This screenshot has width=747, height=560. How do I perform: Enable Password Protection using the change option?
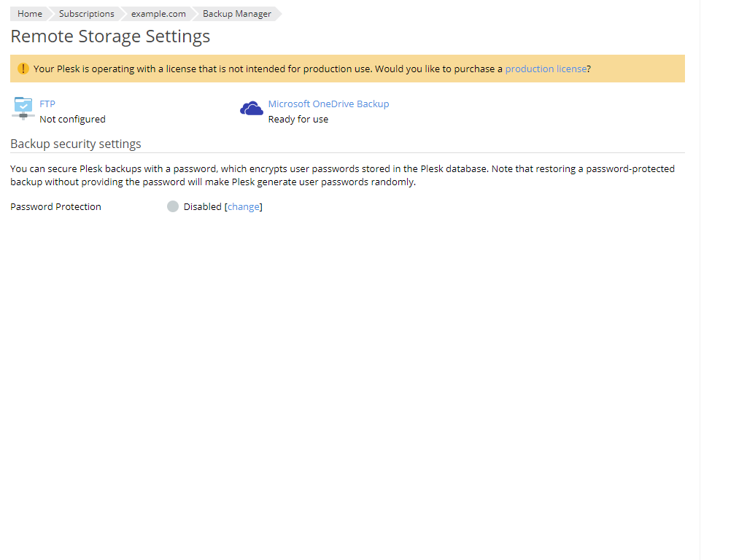(x=244, y=206)
